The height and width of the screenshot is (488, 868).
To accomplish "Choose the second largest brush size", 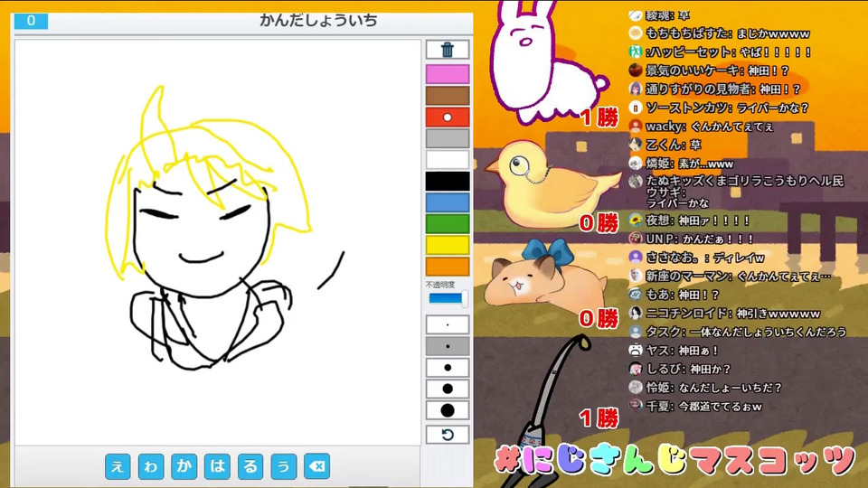I will point(448,389).
